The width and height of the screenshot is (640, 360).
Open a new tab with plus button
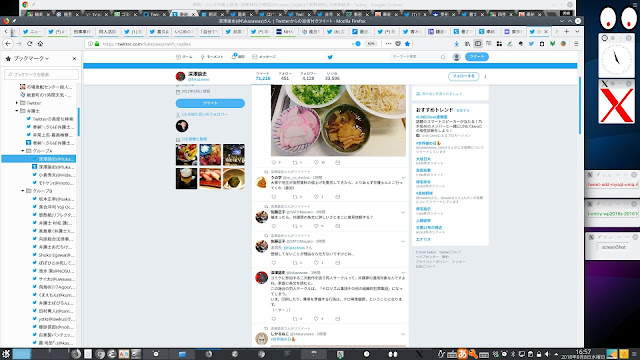point(567,31)
